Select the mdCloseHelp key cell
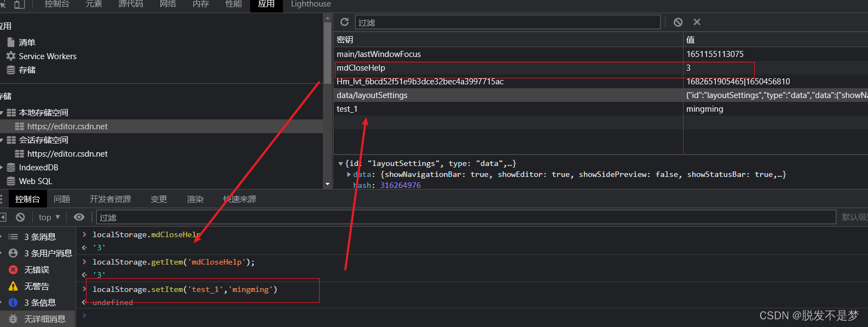 click(508, 67)
